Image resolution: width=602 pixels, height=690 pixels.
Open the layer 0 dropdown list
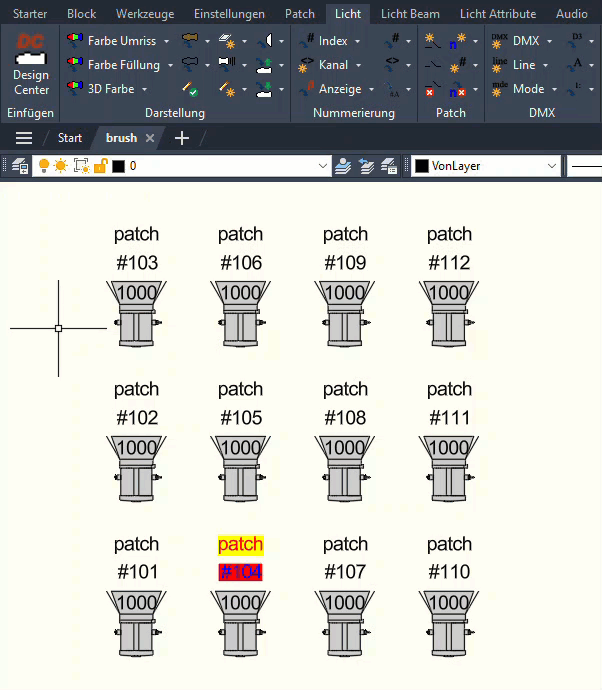click(323, 166)
